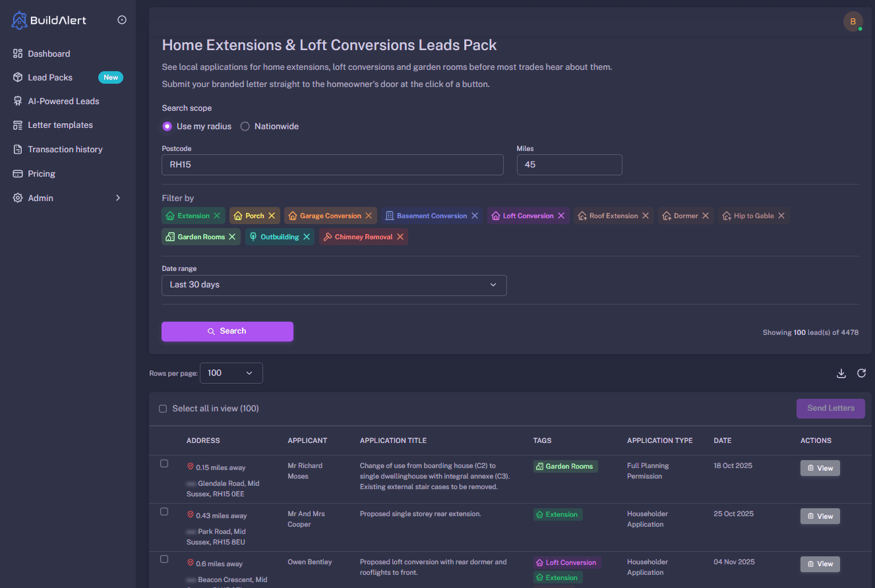The height and width of the screenshot is (588, 875).
Task: Click the BuildAlert logo
Action: tap(48, 20)
